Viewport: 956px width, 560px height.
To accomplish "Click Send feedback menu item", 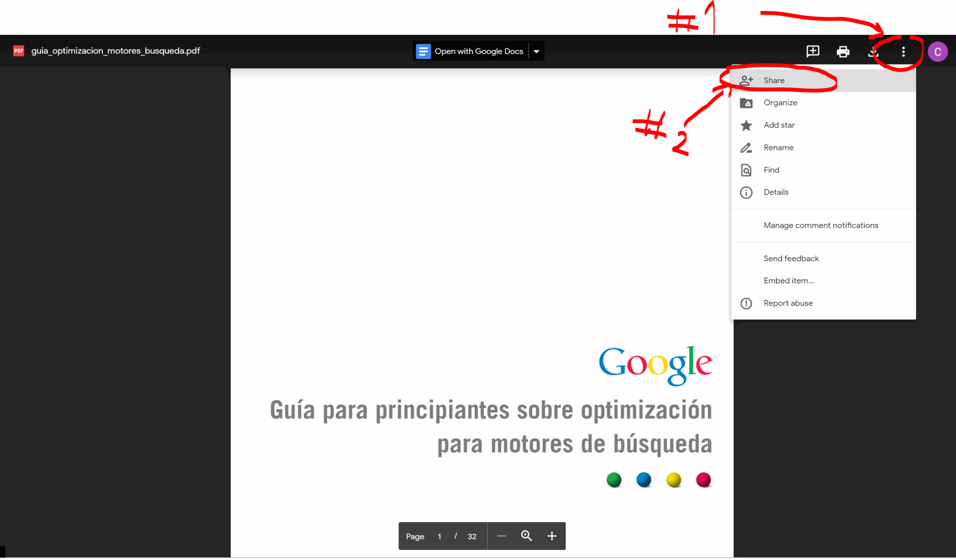I will [791, 258].
